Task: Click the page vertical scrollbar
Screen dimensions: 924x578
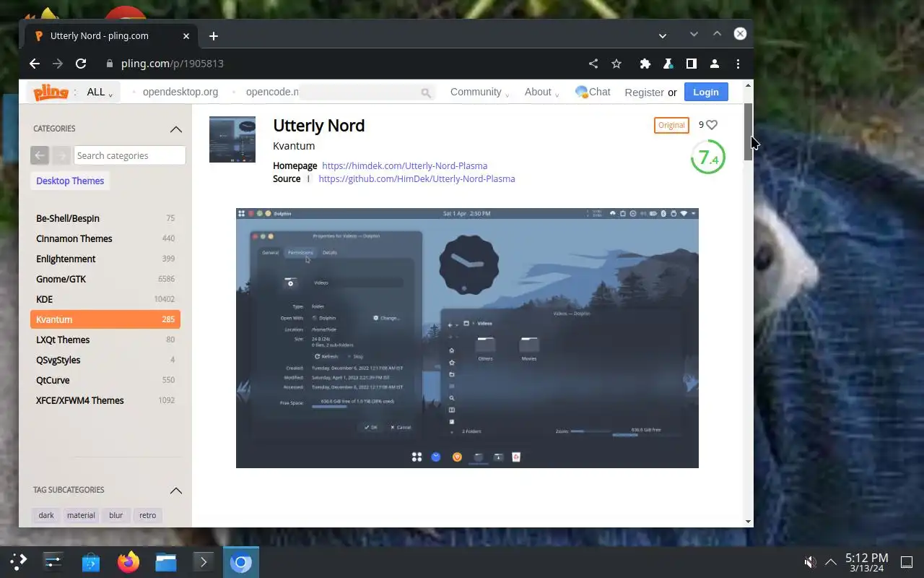Action: tap(748, 131)
